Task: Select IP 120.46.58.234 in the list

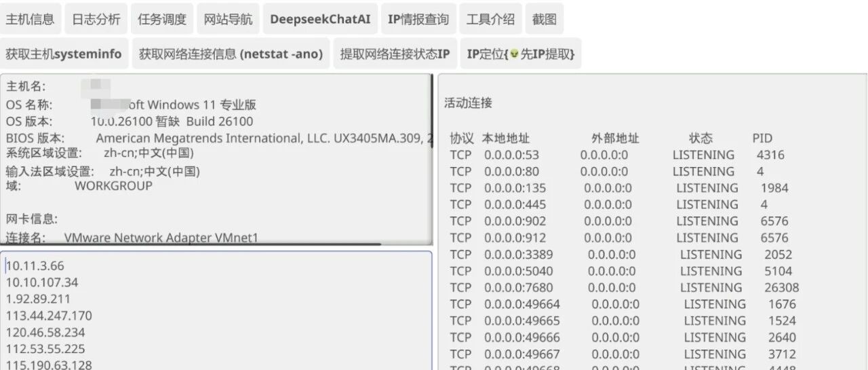Action: [45, 332]
